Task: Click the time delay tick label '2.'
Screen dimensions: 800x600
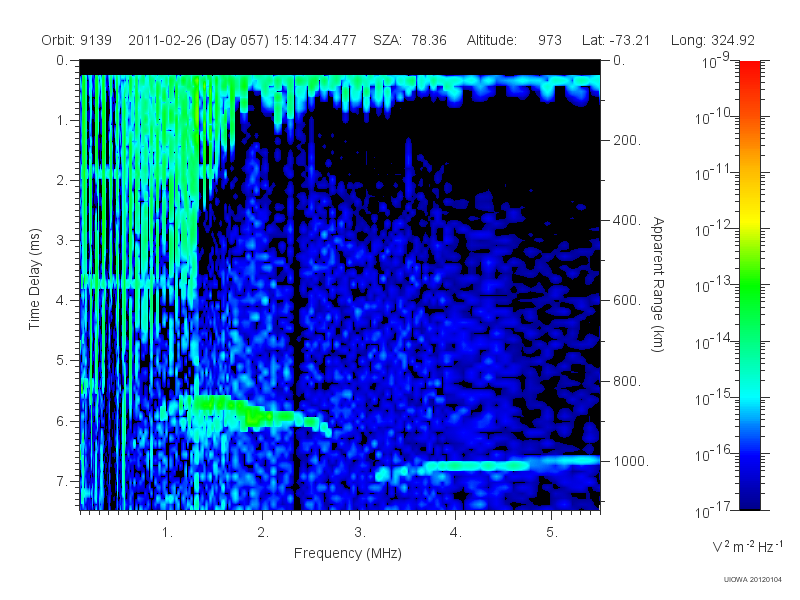Action: (62, 181)
